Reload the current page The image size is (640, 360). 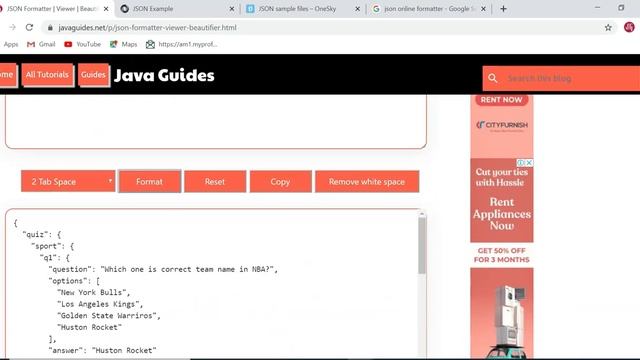point(29,27)
